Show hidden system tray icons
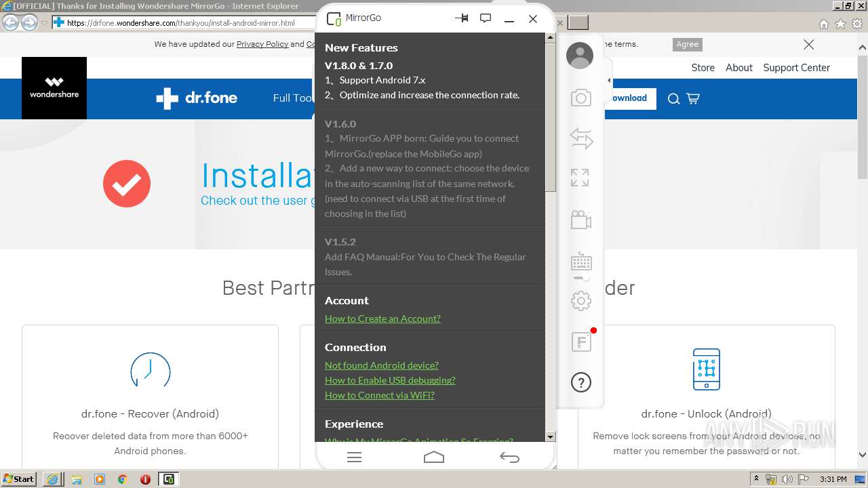The image size is (868, 488). [756, 479]
